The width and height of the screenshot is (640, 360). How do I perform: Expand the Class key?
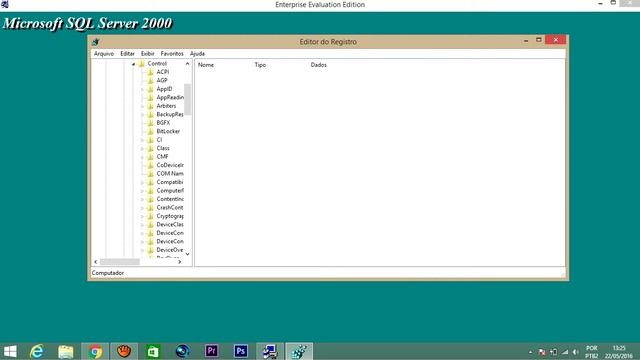(x=142, y=149)
